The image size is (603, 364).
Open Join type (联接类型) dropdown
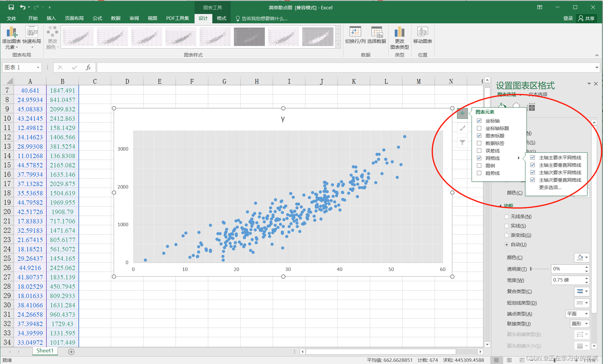click(580, 324)
